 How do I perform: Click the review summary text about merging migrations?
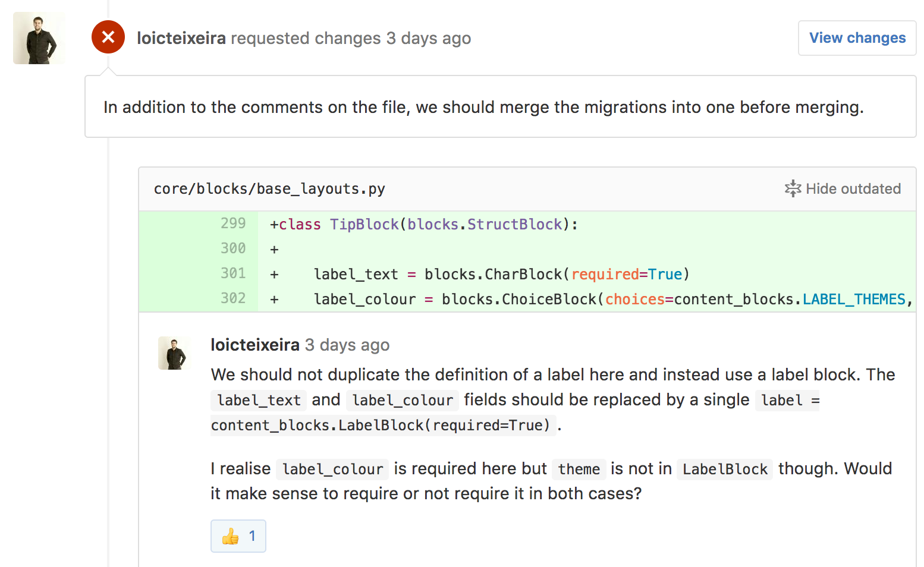483,107
